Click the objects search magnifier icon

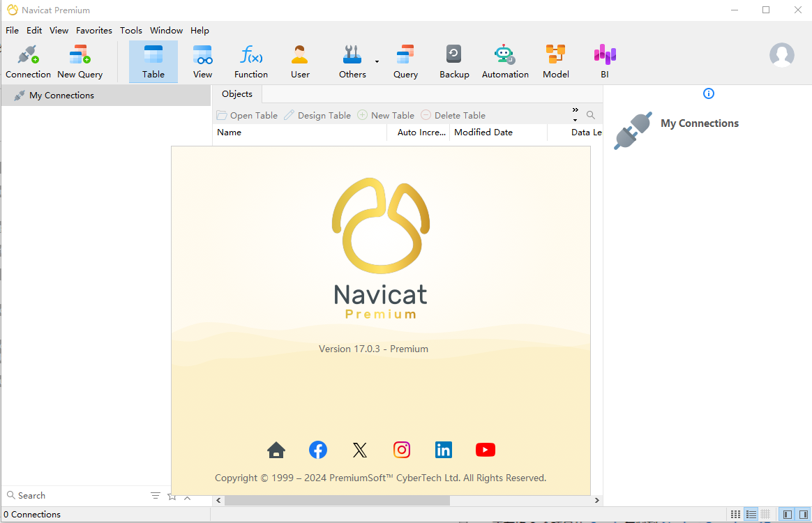pyautogui.click(x=590, y=115)
